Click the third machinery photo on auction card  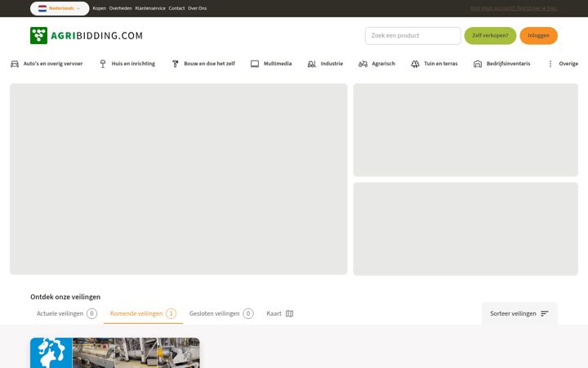(179, 352)
